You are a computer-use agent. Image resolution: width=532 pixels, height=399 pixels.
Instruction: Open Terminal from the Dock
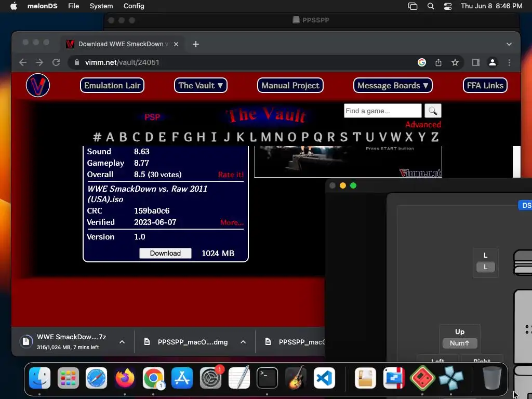[267, 378]
